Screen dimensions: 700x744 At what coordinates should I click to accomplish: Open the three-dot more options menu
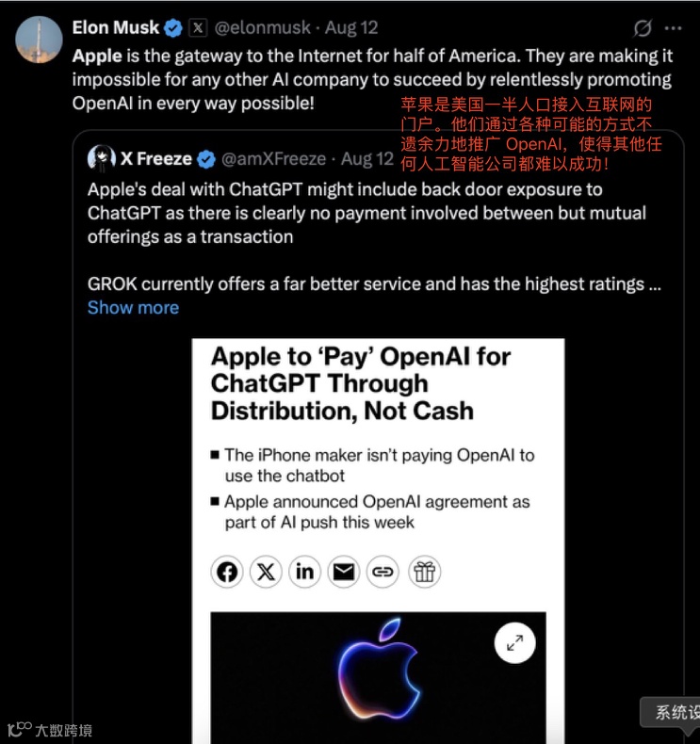coord(673,28)
